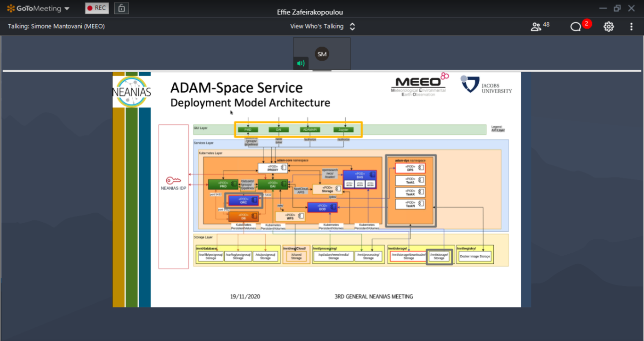Minimize the GoToMeeting window
Image resolution: width=644 pixels, height=341 pixels.
coord(603,8)
